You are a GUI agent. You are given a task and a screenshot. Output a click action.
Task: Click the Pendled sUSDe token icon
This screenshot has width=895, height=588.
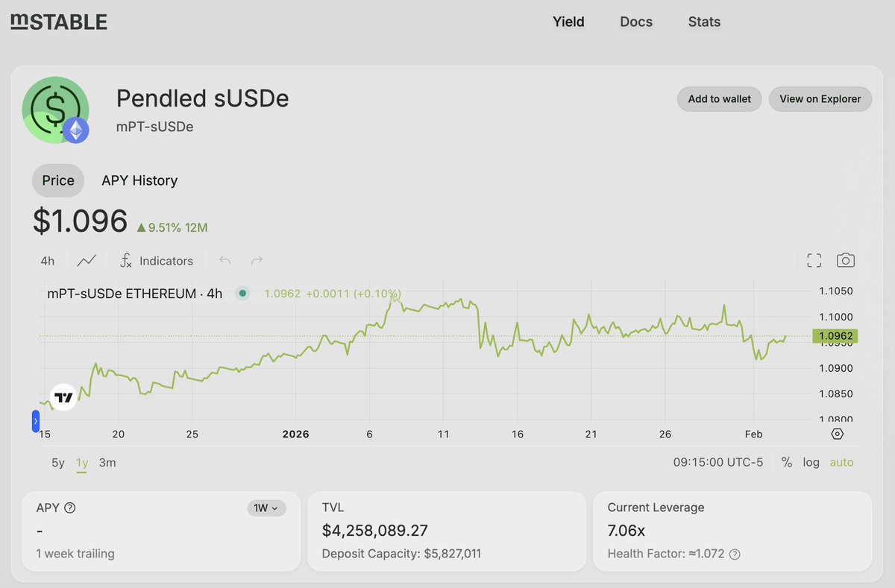(x=55, y=110)
